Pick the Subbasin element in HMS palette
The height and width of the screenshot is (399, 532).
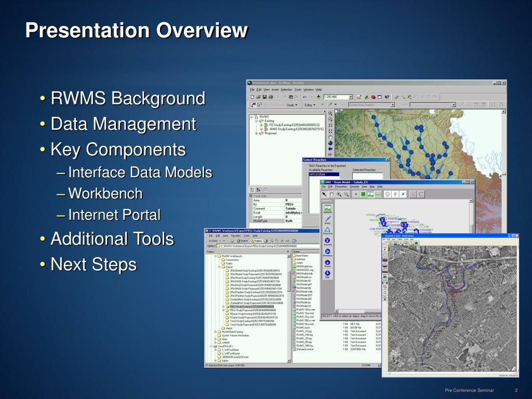coord(327,209)
